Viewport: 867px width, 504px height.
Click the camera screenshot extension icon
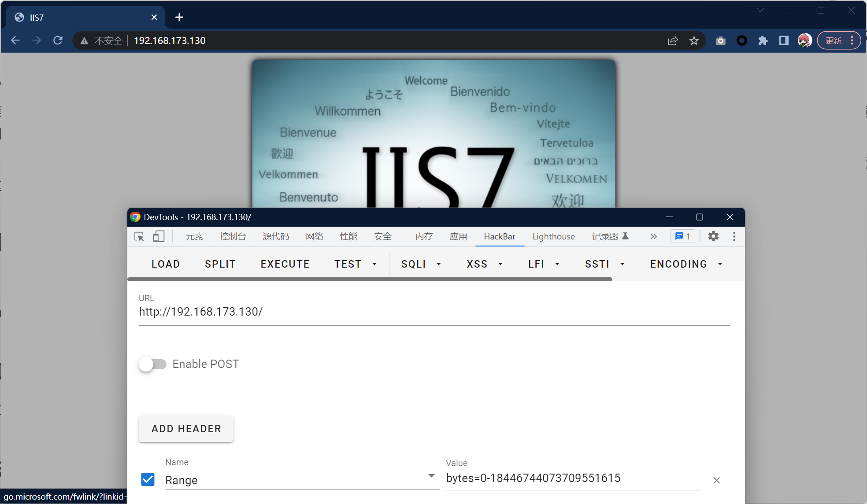pyautogui.click(x=720, y=40)
